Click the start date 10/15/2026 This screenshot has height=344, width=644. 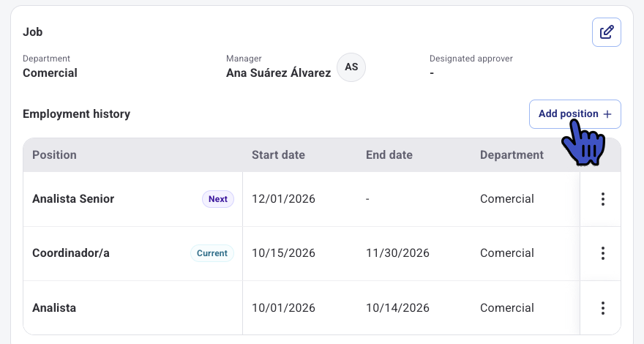[x=283, y=253]
